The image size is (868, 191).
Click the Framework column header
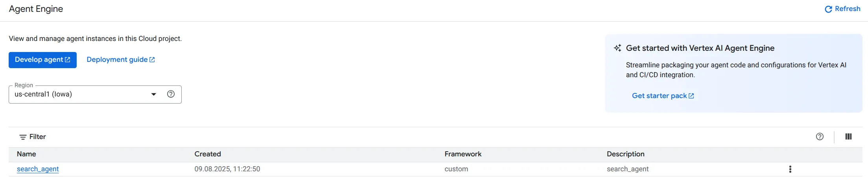[463, 154]
